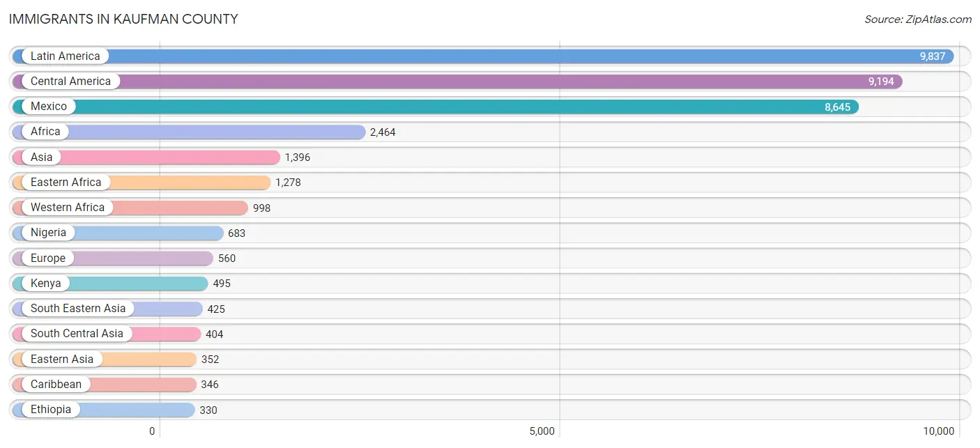This screenshot has width=980, height=448.
Task: Select the Caribbean label
Action: [56, 385]
